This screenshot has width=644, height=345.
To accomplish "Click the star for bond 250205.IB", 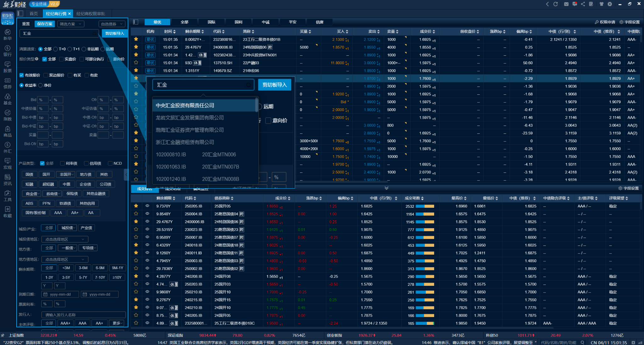I will [136, 206].
